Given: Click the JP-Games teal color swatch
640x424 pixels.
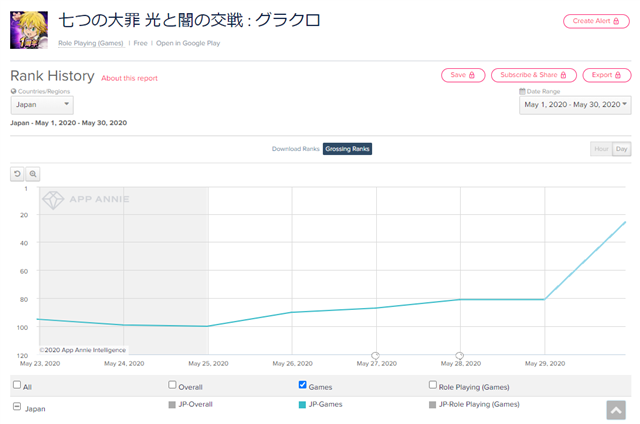Looking at the screenshot, I should [x=302, y=405].
